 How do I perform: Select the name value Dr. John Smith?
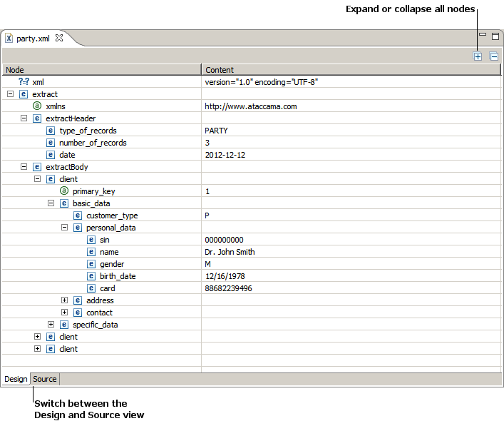230,252
